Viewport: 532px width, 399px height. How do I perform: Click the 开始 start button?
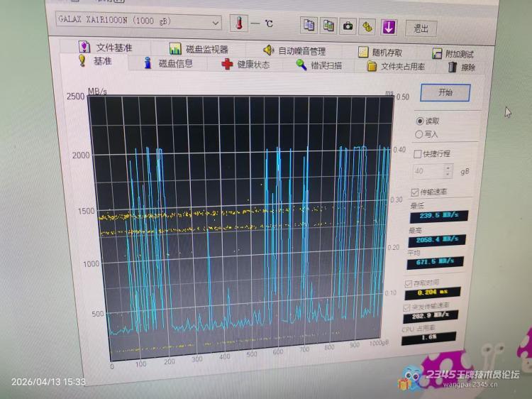click(x=445, y=92)
